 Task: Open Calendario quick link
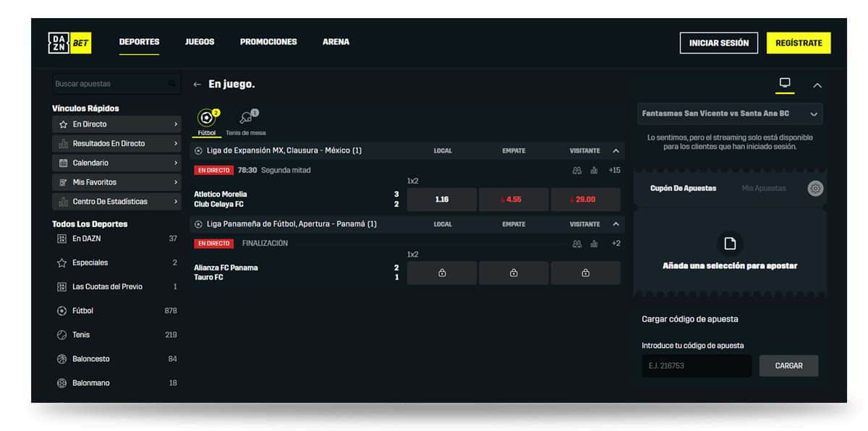point(116,163)
